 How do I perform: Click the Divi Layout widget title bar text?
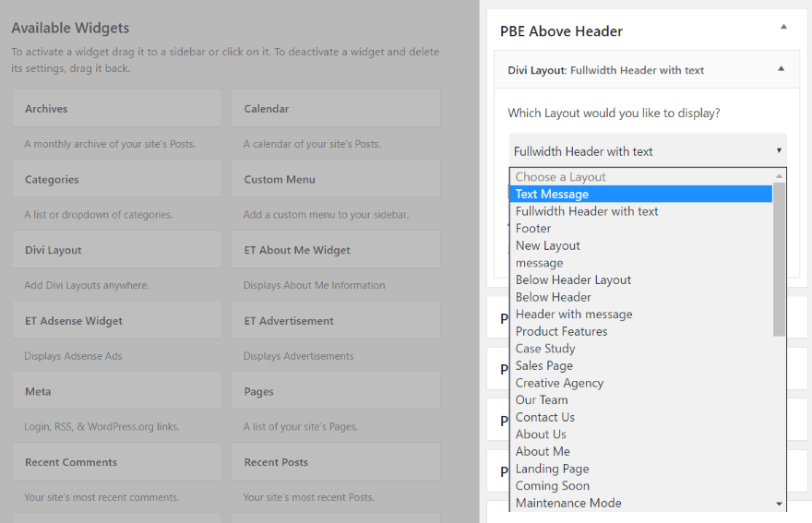[x=606, y=70]
